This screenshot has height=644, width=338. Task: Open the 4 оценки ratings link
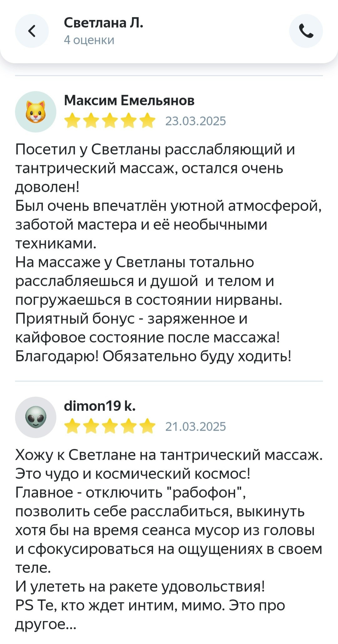pos(89,40)
